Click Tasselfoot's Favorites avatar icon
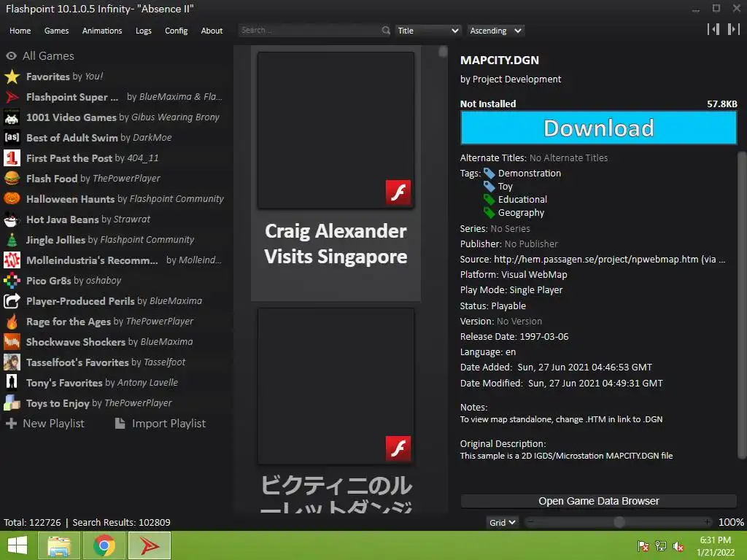747x560 pixels. pos(12,362)
